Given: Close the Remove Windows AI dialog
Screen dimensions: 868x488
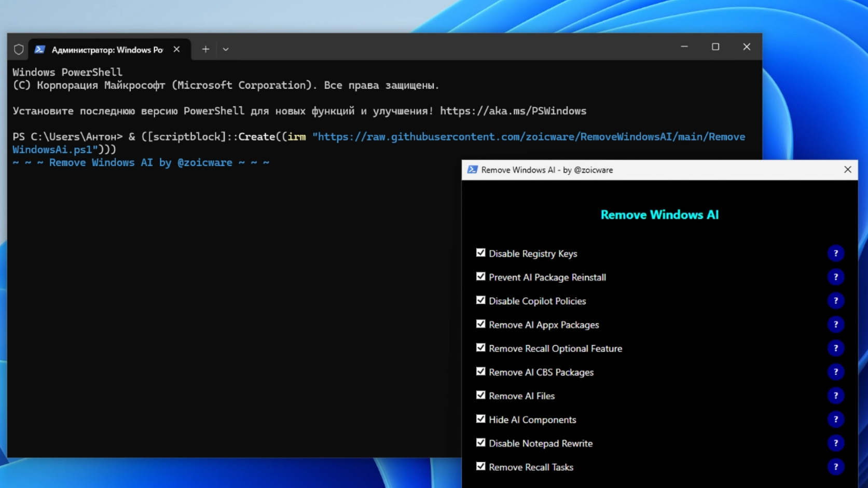Looking at the screenshot, I should (x=847, y=170).
